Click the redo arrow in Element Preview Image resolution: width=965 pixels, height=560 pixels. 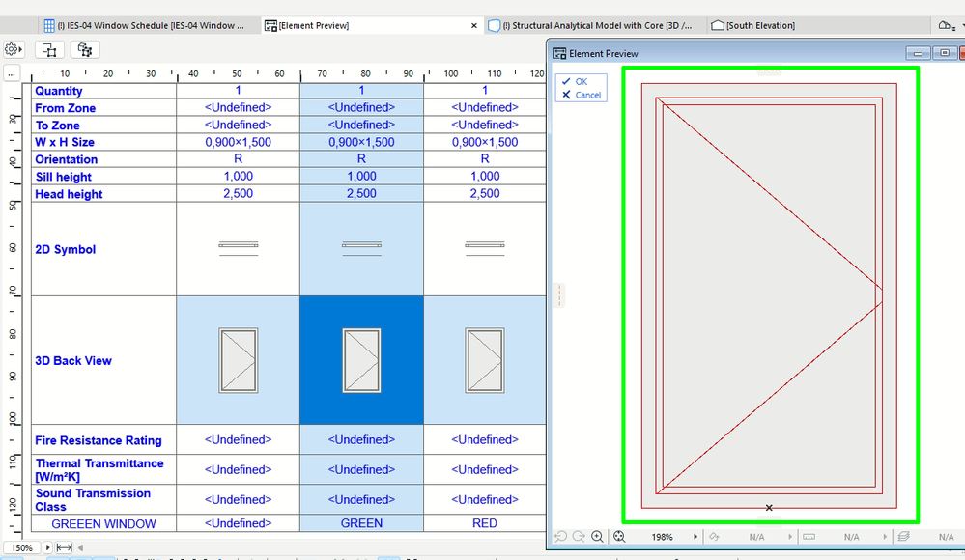point(579,536)
